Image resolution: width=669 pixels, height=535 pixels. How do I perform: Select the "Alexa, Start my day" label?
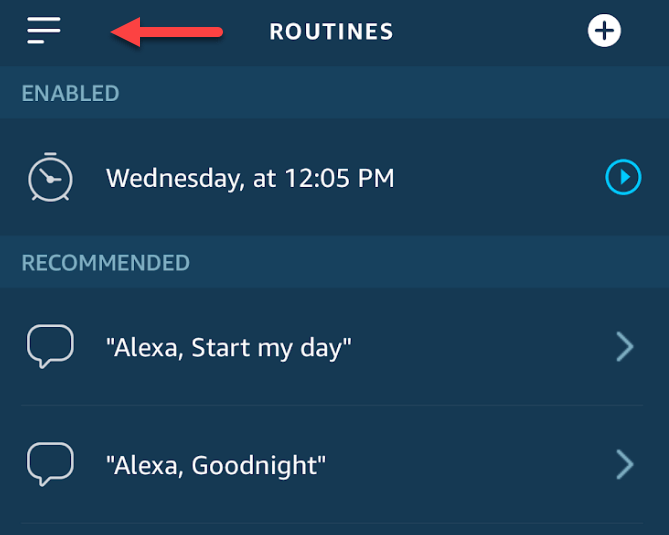pos(229,348)
